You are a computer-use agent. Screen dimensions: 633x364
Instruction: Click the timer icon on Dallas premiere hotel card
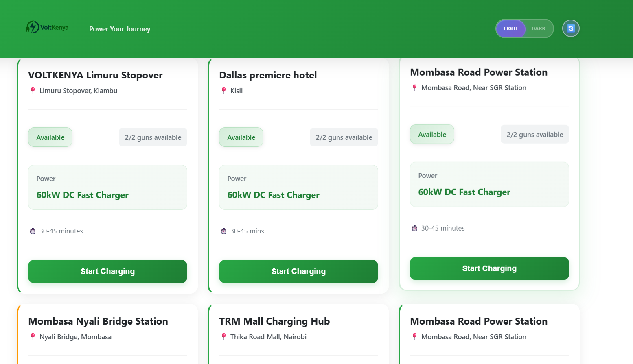tap(223, 231)
